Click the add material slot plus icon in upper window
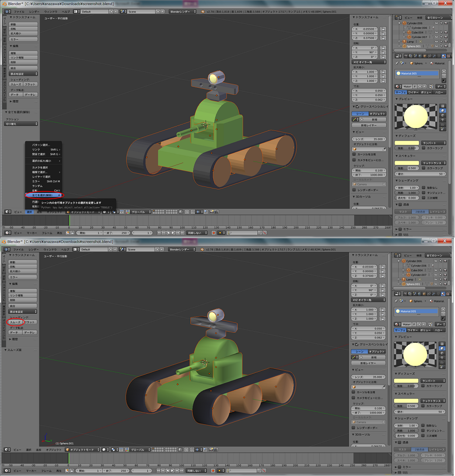The height and width of the screenshot is (476, 455). tap(444, 72)
